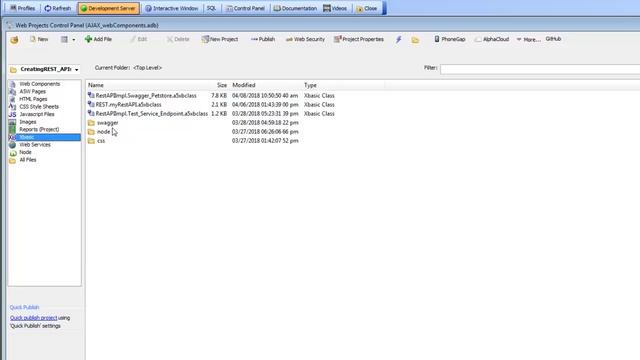Viewport: 640px width, 360px height.
Task: Sort by the Modified column header
Action: pos(244,85)
